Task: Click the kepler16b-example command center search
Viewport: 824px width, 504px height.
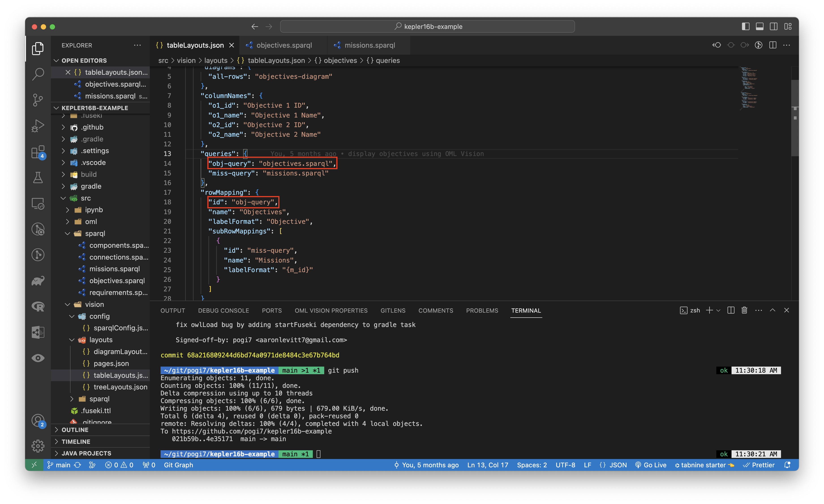Action: (427, 26)
